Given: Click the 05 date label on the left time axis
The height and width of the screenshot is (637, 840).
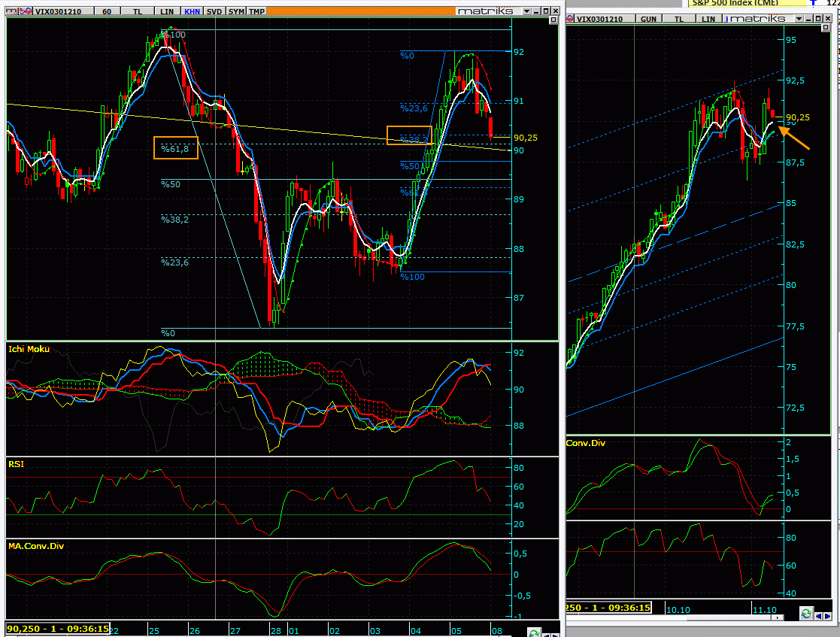Looking at the screenshot, I should point(456,631).
